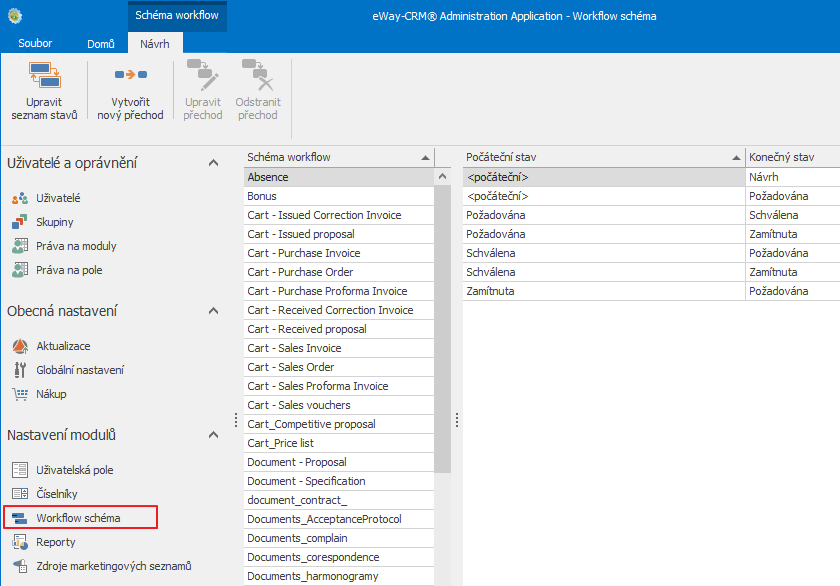Select Documents_AcceptanceProtocol row
The width and height of the screenshot is (840, 586).
tap(339, 519)
